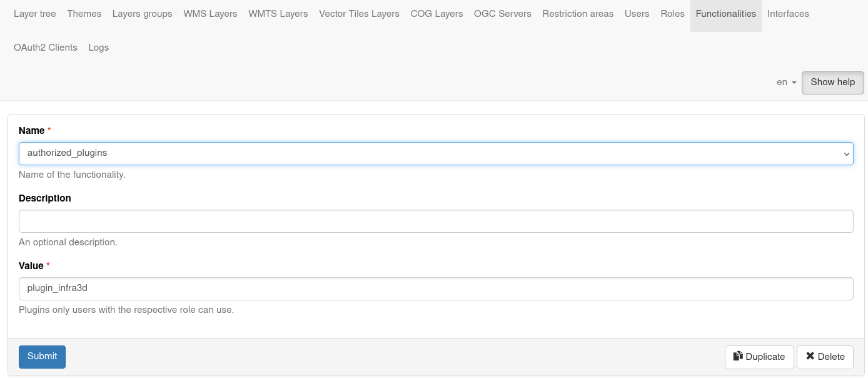Click the optional Description input field
Screen dimensions: 868x378
click(435, 221)
